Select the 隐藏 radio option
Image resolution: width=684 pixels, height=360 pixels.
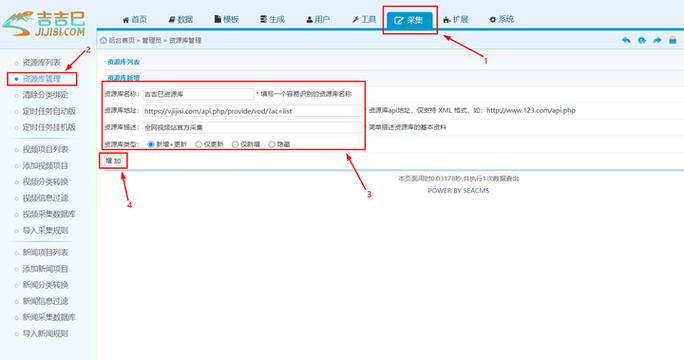tap(272, 144)
